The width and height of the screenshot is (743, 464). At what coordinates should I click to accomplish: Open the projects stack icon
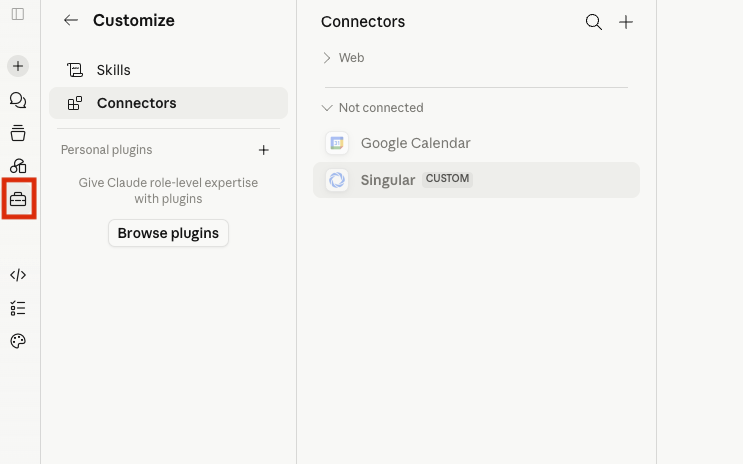18,133
